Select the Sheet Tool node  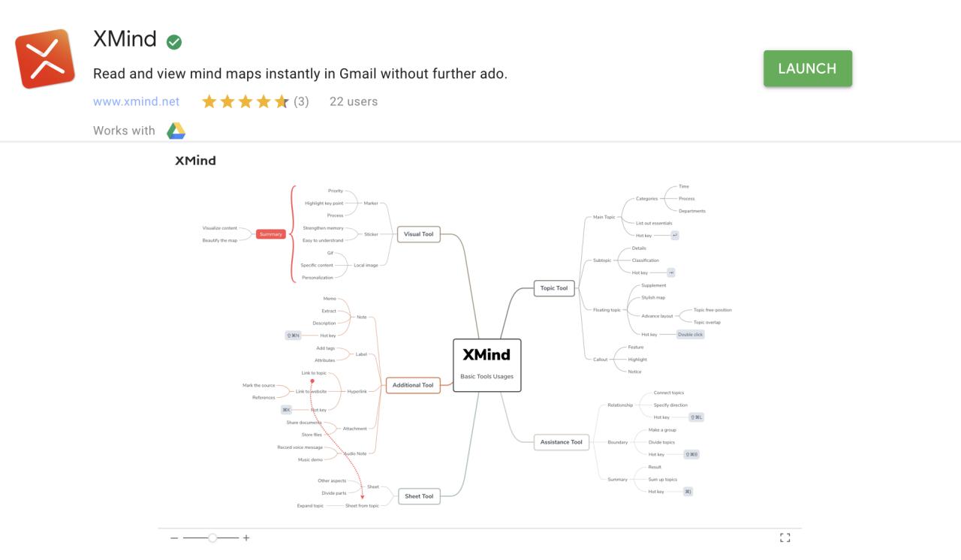(419, 496)
